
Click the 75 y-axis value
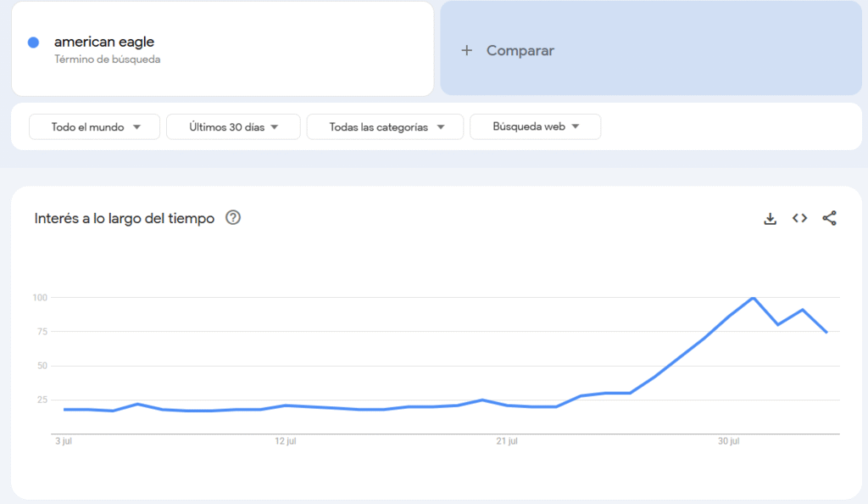[x=42, y=331]
